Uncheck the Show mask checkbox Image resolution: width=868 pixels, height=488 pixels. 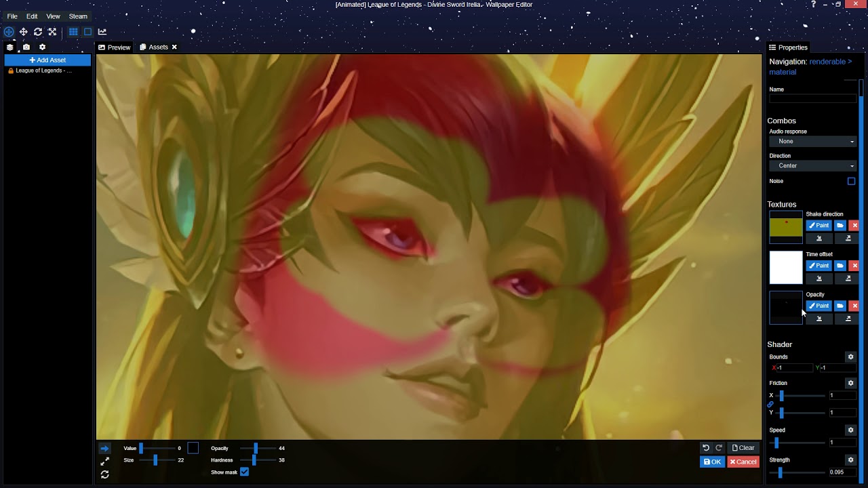244,472
